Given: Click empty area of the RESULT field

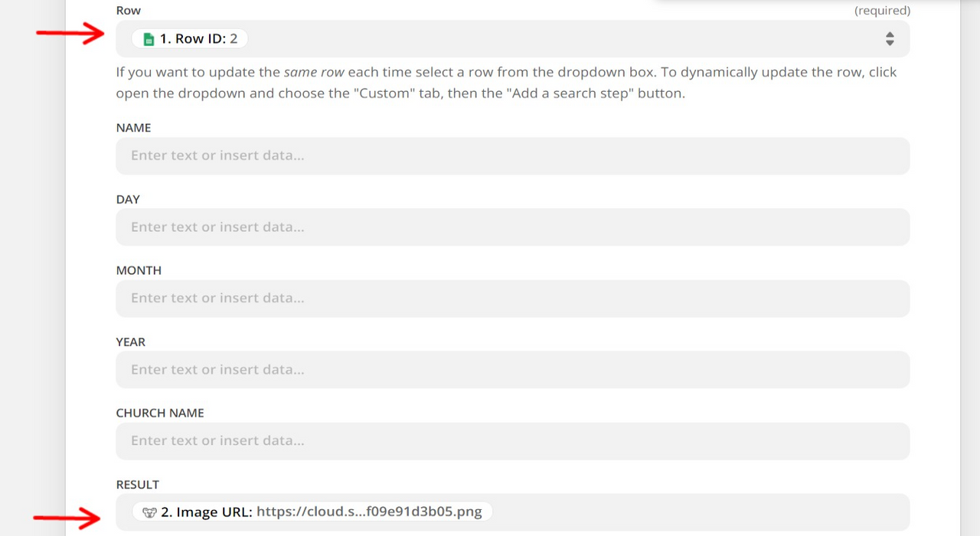Looking at the screenshot, I should [689, 511].
